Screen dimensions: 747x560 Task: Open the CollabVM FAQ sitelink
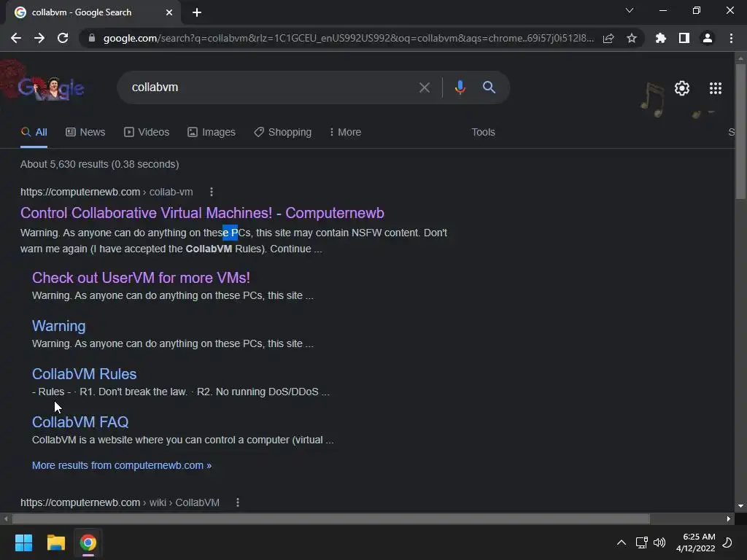(x=80, y=422)
